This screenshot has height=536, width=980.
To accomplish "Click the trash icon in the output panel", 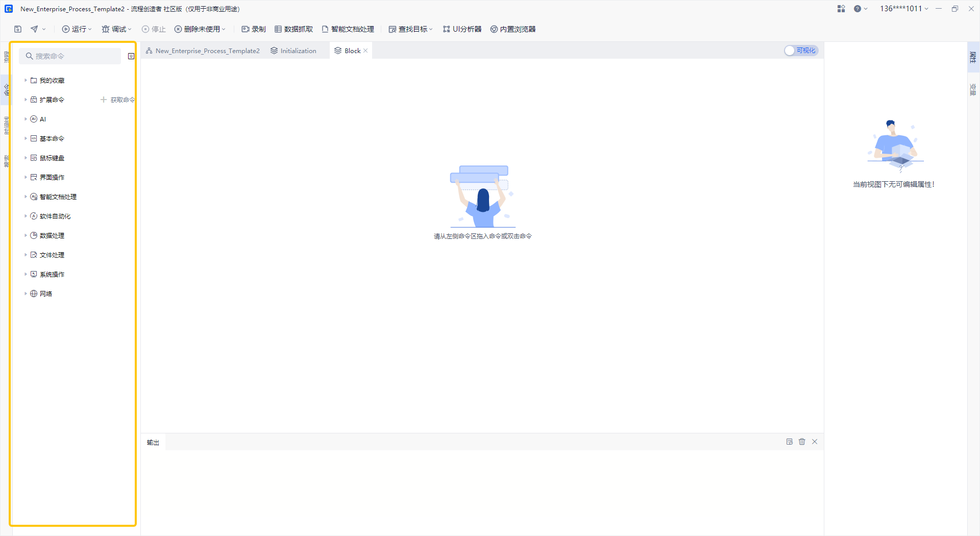I will click(802, 442).
